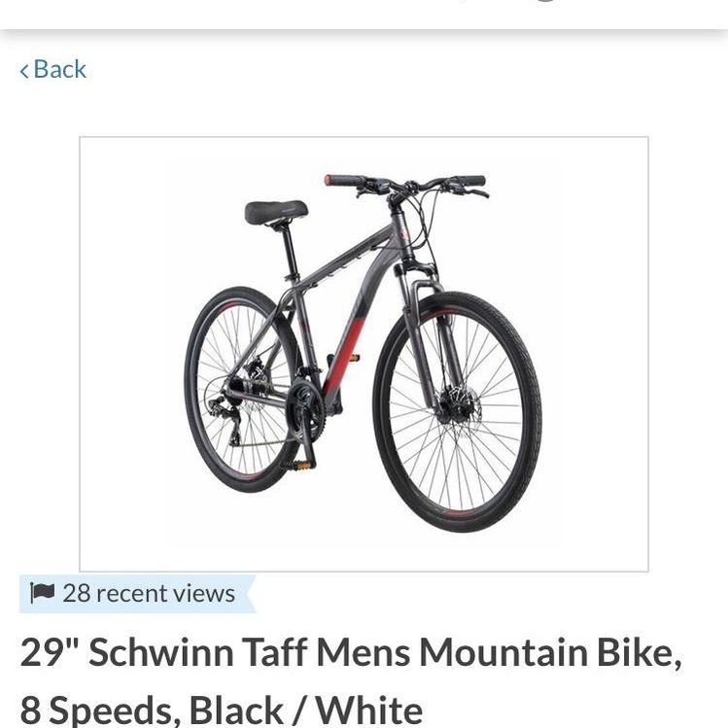Select the 28 recent views badge
Viewport: 728px width, 728px height.
[137, 594]
